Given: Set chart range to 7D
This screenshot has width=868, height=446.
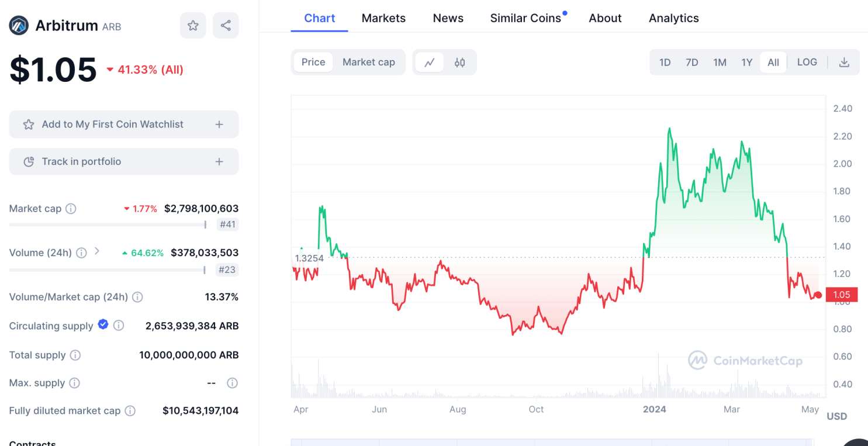Looking at the screenshot, I should click(692, 62).
